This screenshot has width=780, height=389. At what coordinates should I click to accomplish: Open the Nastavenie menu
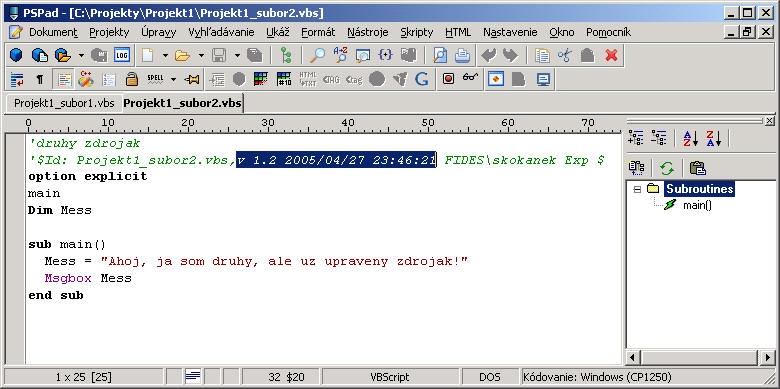(510, 32)
